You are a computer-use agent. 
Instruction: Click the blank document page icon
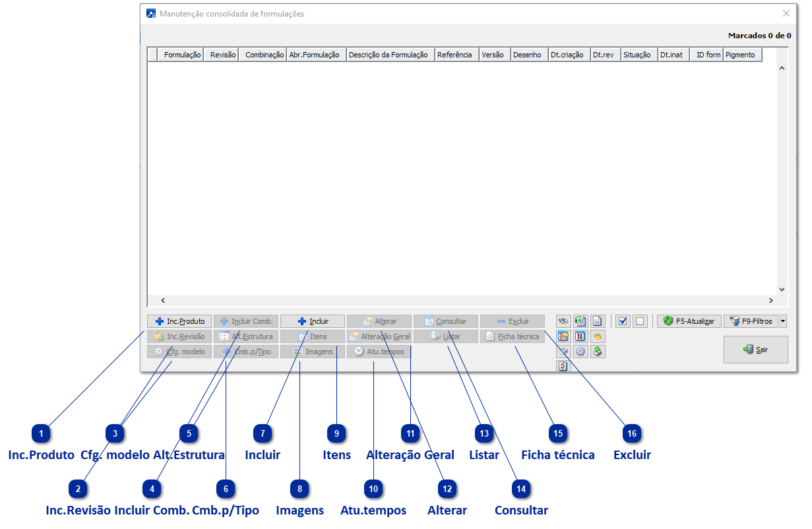pyautogui.click(x=597, y=321)
